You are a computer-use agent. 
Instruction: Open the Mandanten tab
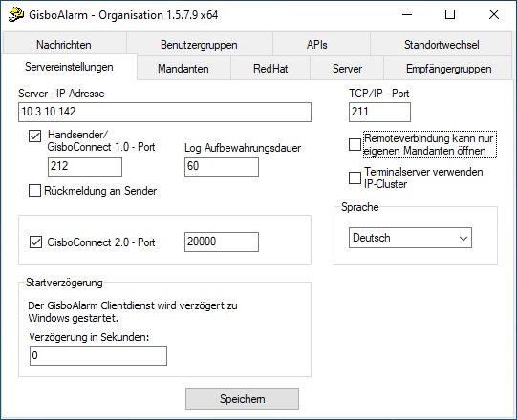coord(183,68)
